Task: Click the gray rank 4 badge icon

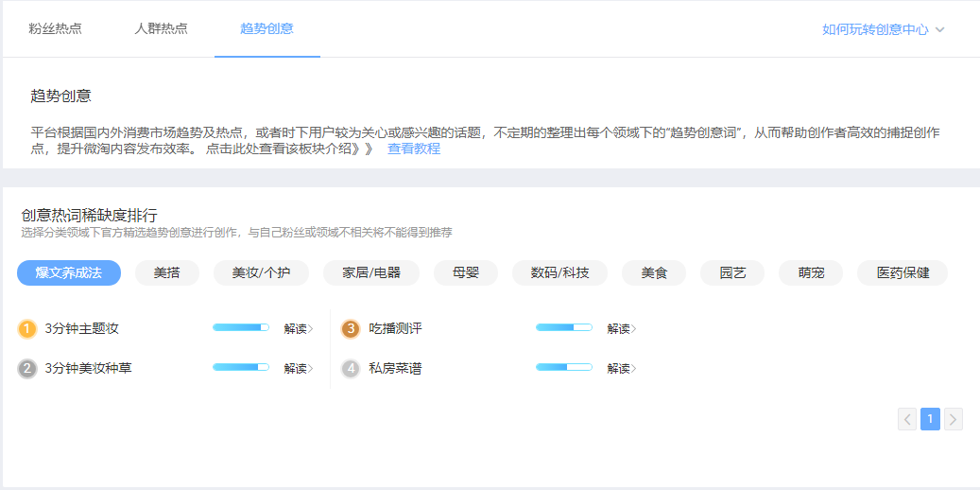Action: pos(351,369)
